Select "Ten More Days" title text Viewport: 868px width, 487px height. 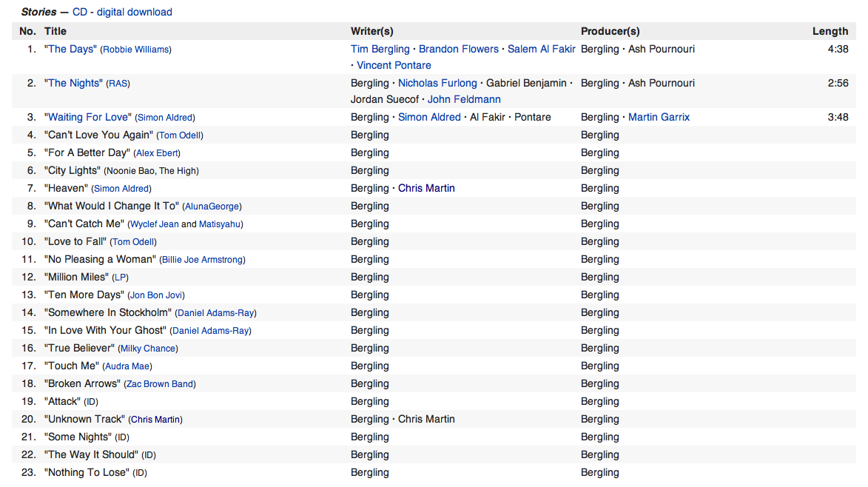tap(84, 295)
